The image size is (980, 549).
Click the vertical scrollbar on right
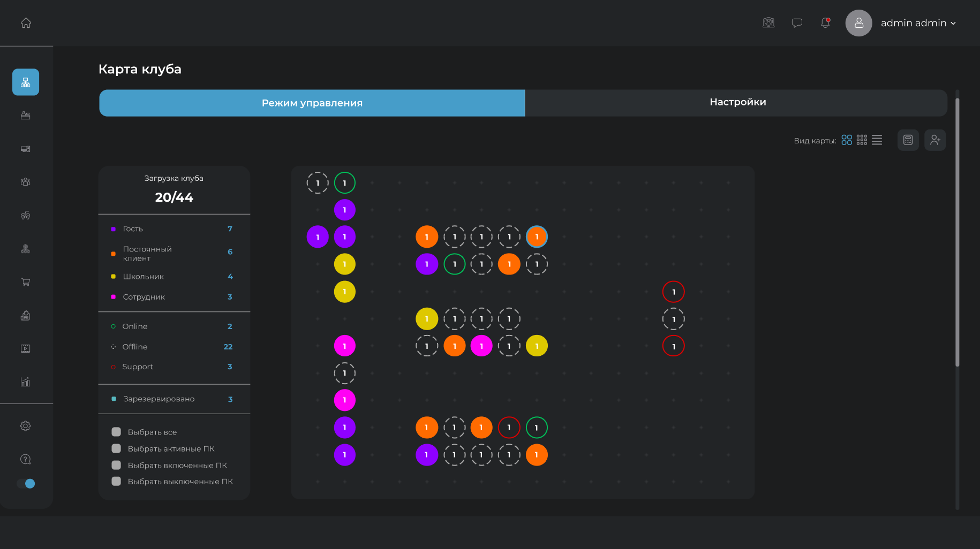pos(957,230)
